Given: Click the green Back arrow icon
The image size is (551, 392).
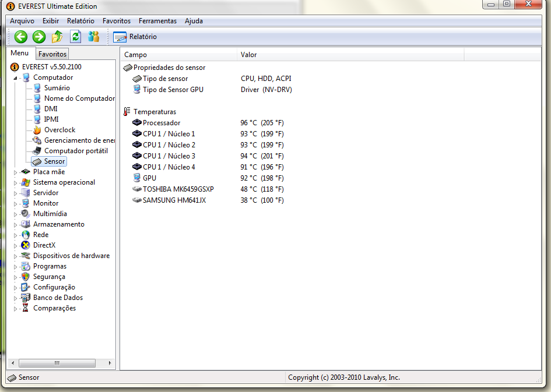Looking at the screenshot, I should click(21, 37).
